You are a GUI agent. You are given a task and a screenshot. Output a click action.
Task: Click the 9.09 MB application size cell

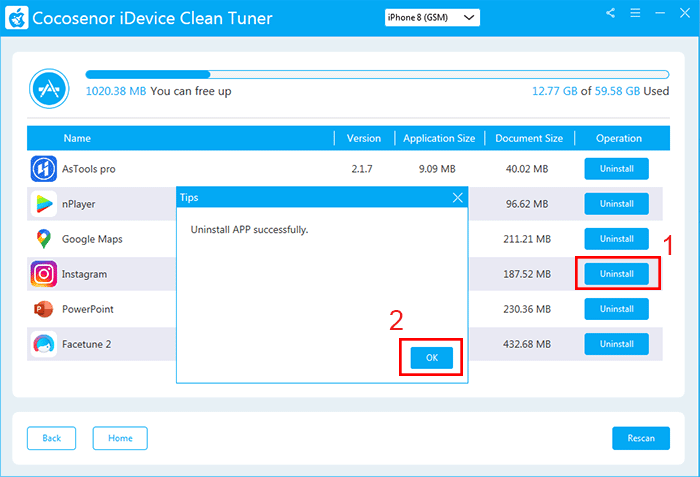click(437, 169)
